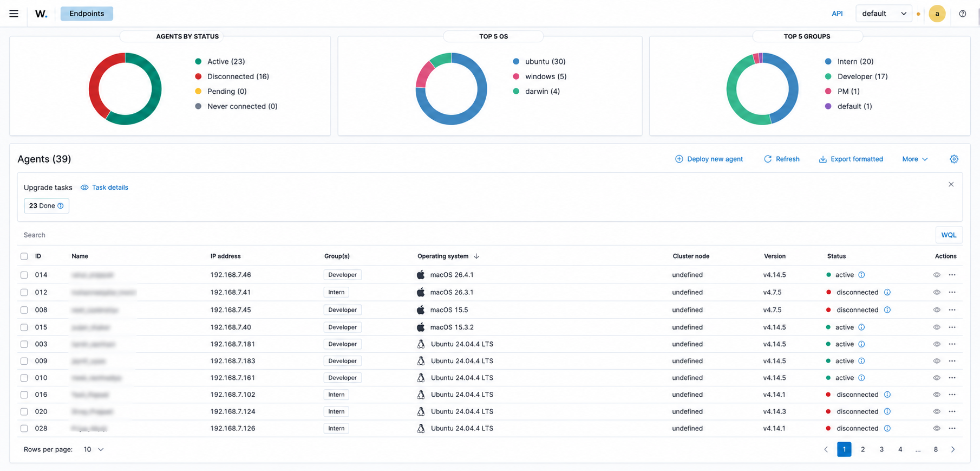Go to page 2 of agents

point(863,449)
